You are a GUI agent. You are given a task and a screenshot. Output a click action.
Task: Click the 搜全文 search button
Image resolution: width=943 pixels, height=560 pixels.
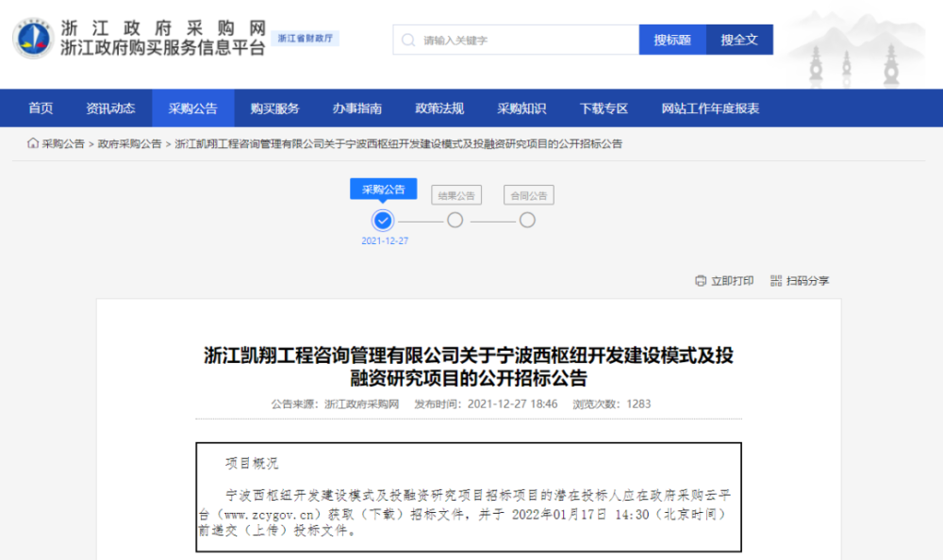pos(739,40)
